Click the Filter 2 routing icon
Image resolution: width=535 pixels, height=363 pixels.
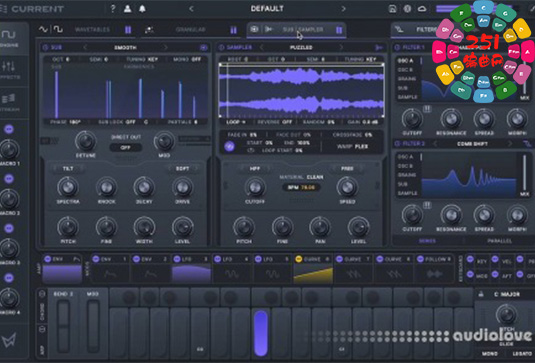527,144
